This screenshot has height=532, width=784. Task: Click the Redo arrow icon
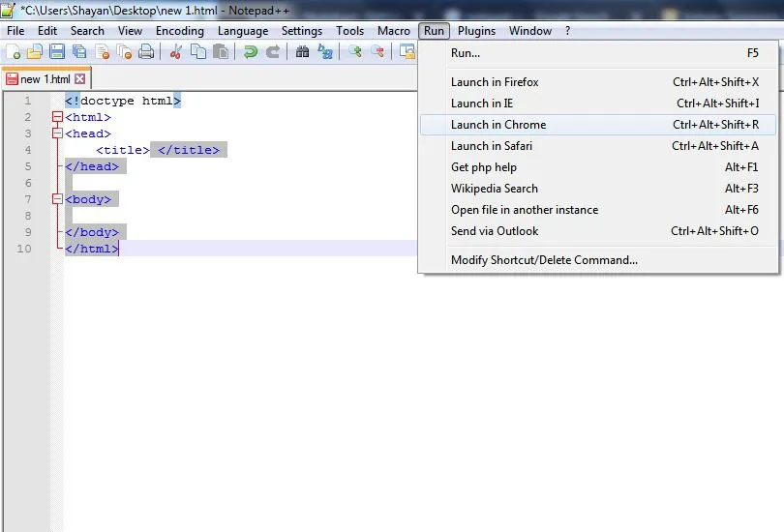[x=273, y=51]
